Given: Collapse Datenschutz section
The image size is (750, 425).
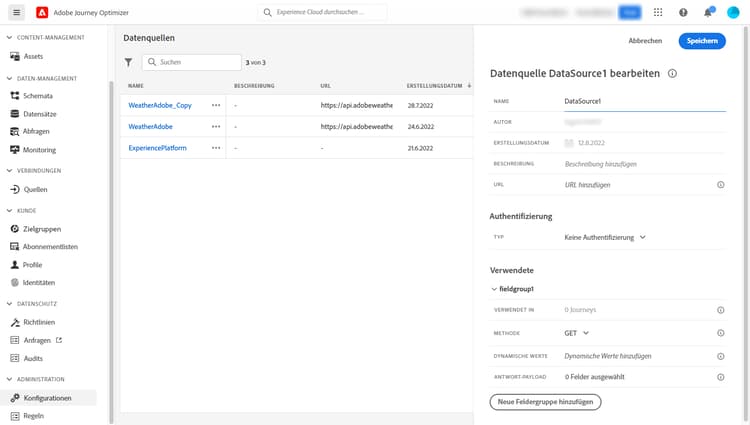Looking at the screenshot, I should coord(9,304).
